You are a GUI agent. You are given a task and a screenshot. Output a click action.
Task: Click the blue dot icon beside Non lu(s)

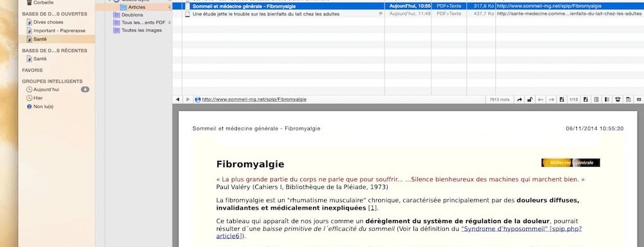(29, 106)
